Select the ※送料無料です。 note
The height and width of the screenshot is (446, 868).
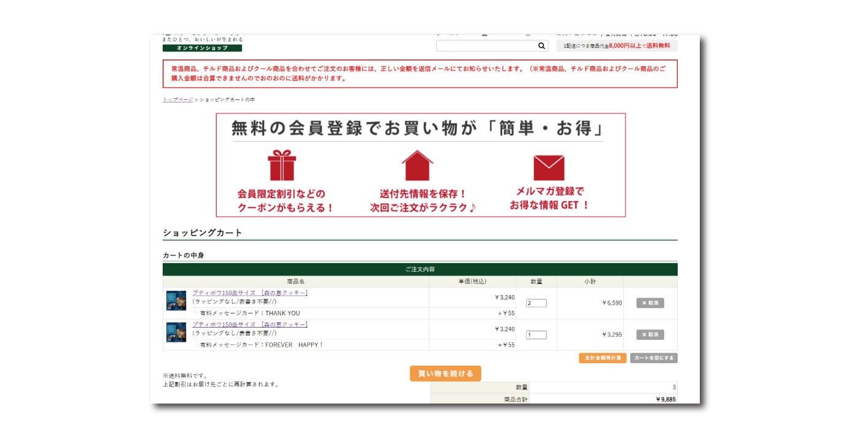pyautogui.click(x=186, y=376)
